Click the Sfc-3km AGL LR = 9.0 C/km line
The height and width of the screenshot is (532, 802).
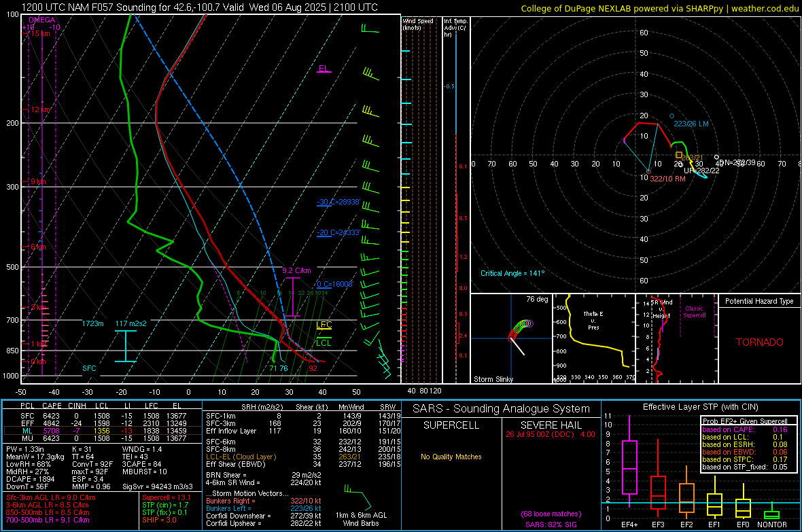[51, 497]
